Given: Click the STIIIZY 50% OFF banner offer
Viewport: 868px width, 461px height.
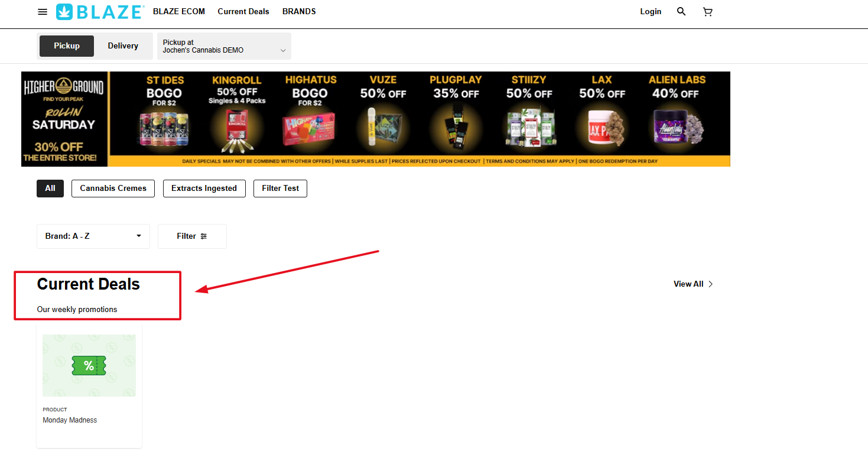Looking at the screenshot, I should click(529, 113).
